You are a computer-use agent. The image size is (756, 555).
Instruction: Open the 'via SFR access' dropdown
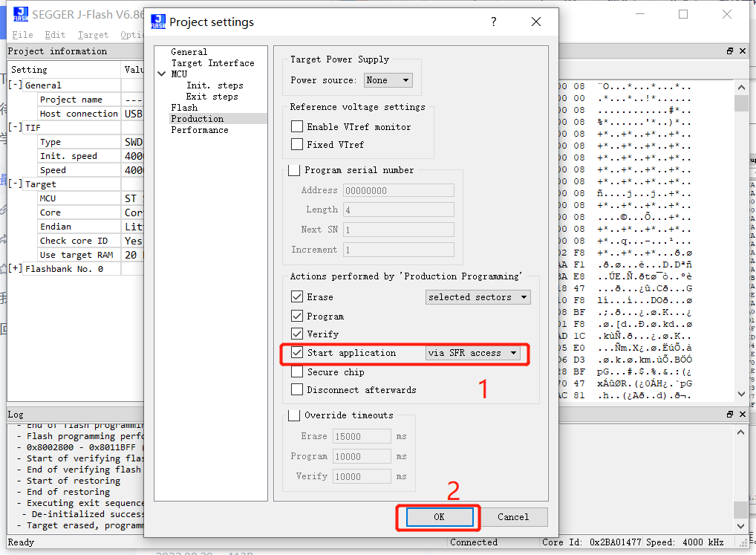pos(473,353)
